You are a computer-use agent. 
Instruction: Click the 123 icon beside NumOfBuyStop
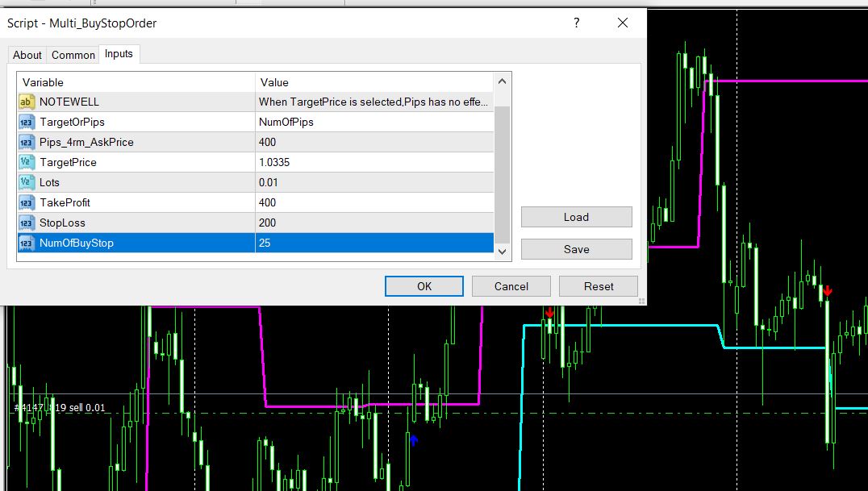pyautogui.click(x=27, y=243)
